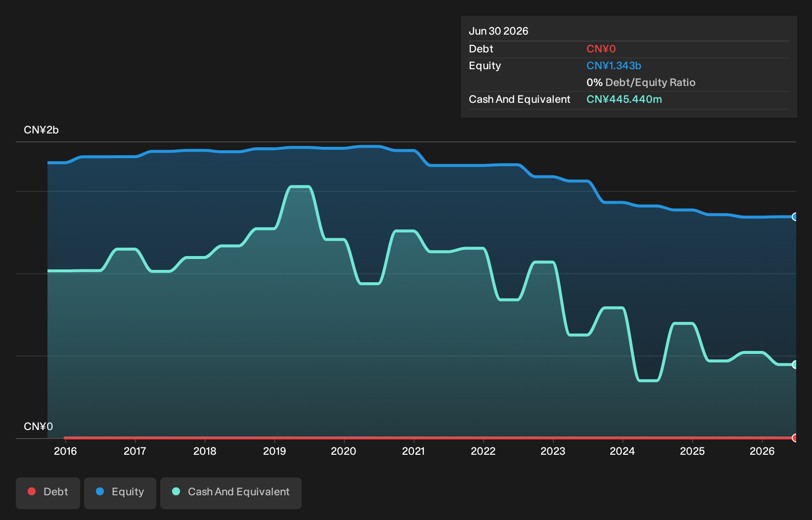Click the CN¥0 y-axis label
The width and height of the screenshot is (812, 520).
(39, 427)
